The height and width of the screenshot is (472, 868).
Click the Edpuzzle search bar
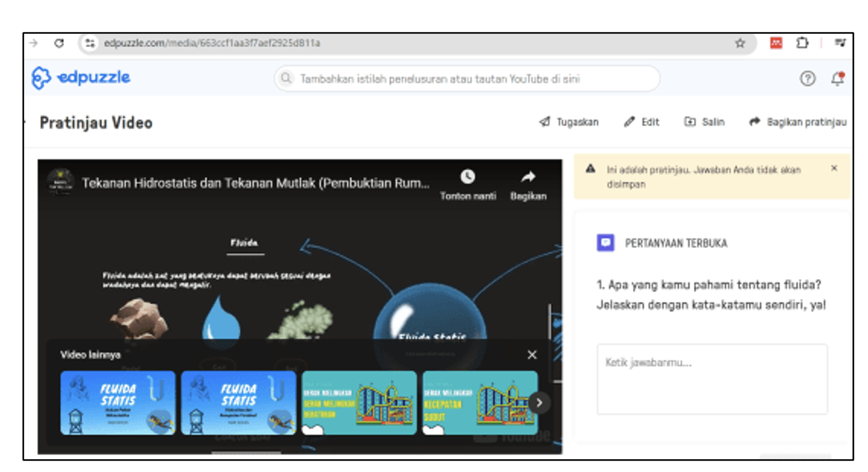coord(467,79)
